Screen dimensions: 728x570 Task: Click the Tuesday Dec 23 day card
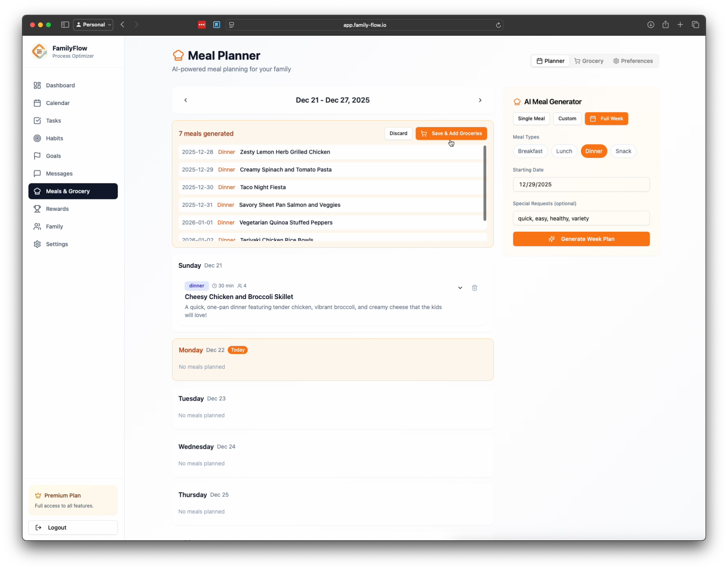point(333,408)
